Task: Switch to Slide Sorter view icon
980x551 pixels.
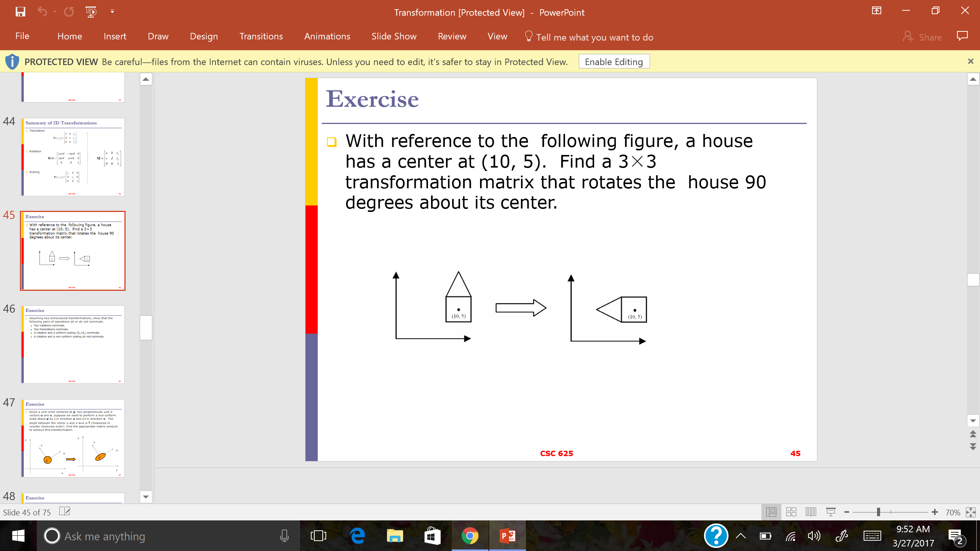Action: pyautogui.click(x=791, y=512)
